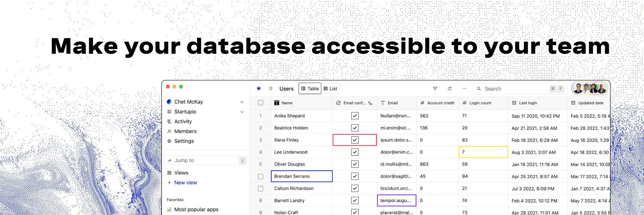Toggle the select-all header checkbox
The image size is (644, 215).
pos(261,103)
